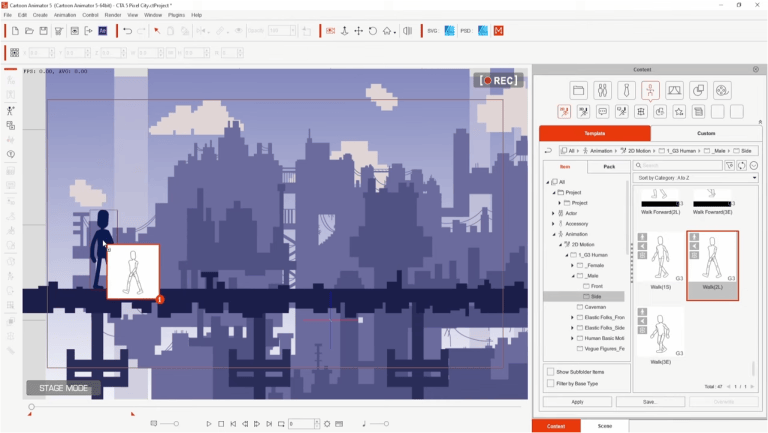
Task: Open the File menu
Action: 8,15
